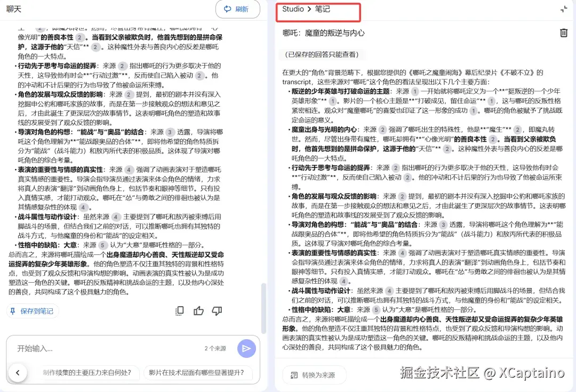Choose suggestion 影片在技术层面有哪些显著提升?
Image resolution: width=576 pixels, height=392 pixels.
pos(196,372)
